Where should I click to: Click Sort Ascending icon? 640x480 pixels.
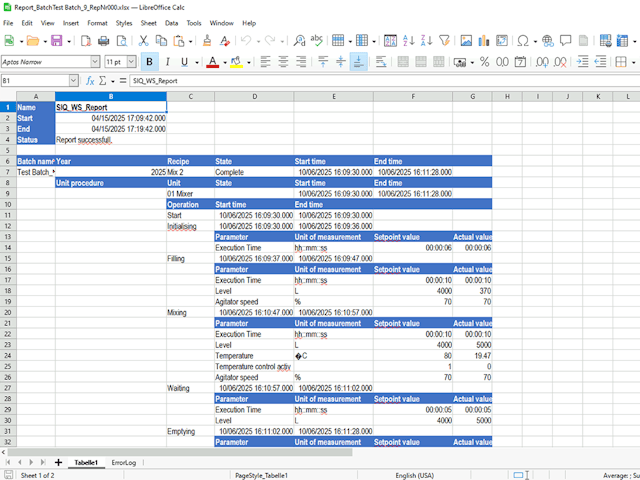point(409,40)
